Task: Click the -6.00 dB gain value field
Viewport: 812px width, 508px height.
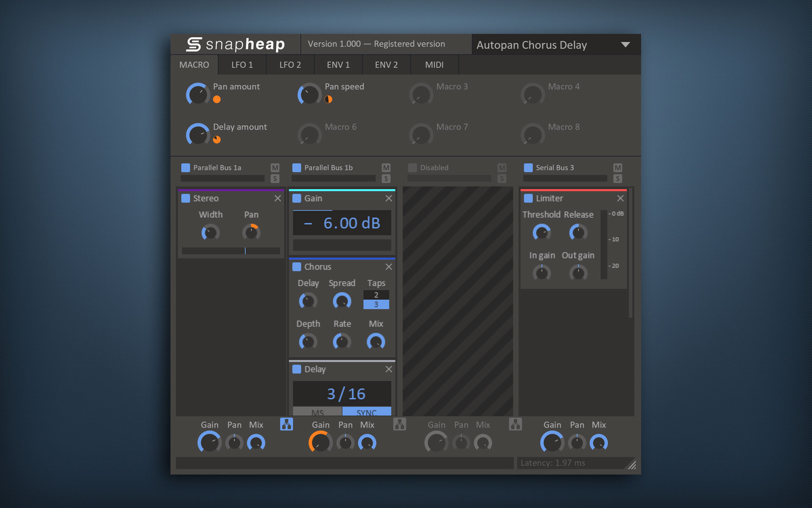Action: [342, 223]
